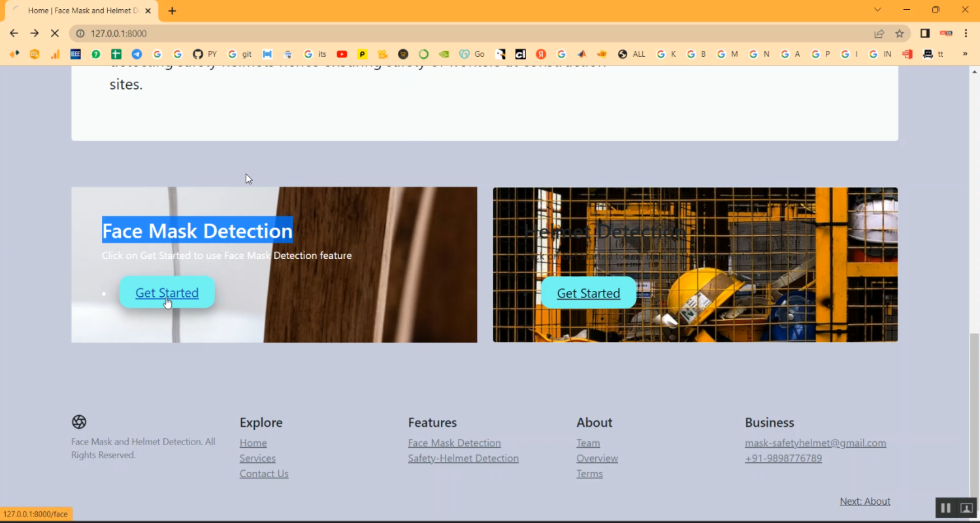The height and width of the screenshot is (523, 980).
Task: Expand the hidden bookmarks overflow chevron
Action: 965,54
